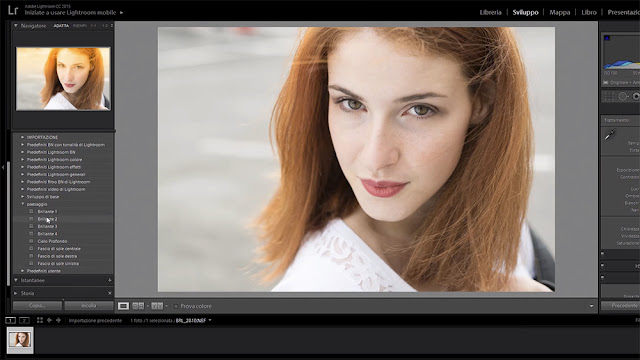Click the Copia... button

click(37, 306)
